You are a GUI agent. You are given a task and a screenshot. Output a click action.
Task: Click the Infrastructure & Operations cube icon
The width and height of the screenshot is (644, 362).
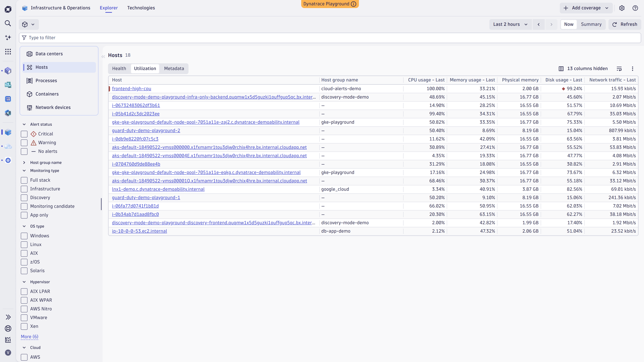tap(25, 8)
